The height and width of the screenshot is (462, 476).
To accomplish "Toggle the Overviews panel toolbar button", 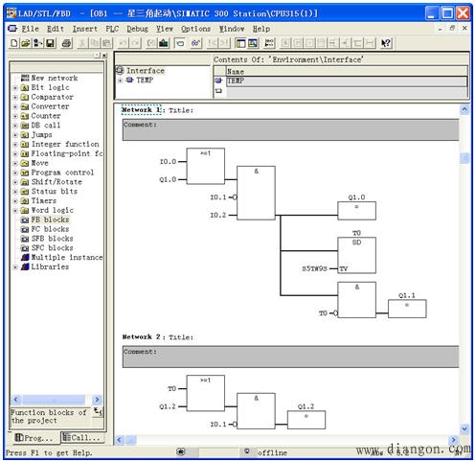I will coord(240,43).
